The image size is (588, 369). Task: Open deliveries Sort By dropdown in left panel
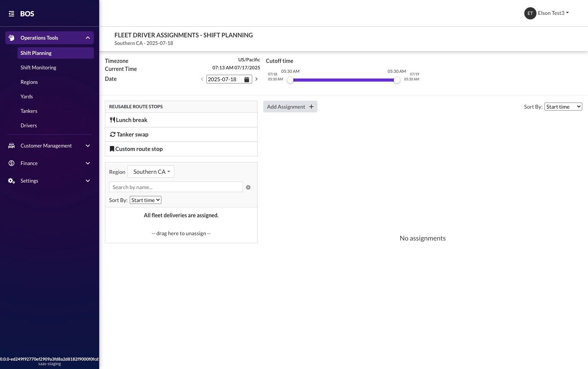pyautogui.click(x=145, y=200)
